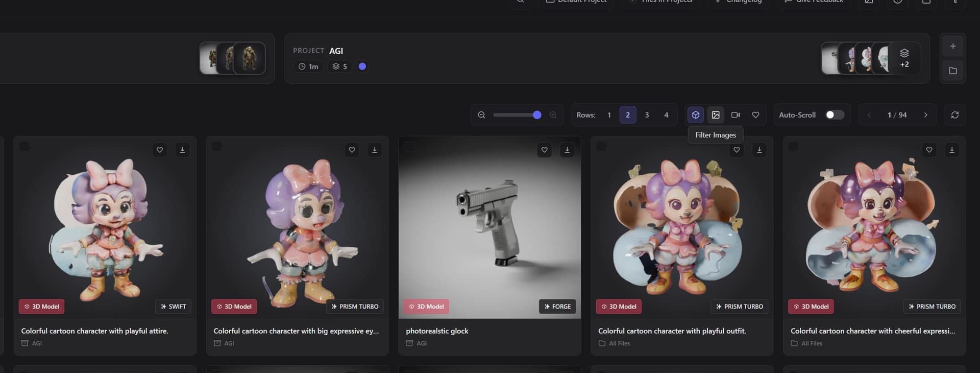The image size is (980, 373).
Task: Filter favorites using toolbar heart icon
Action: [755, 115]
